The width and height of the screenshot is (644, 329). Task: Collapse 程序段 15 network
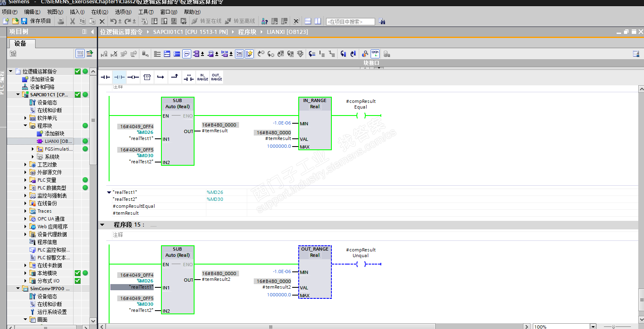(x=103, y=225)
